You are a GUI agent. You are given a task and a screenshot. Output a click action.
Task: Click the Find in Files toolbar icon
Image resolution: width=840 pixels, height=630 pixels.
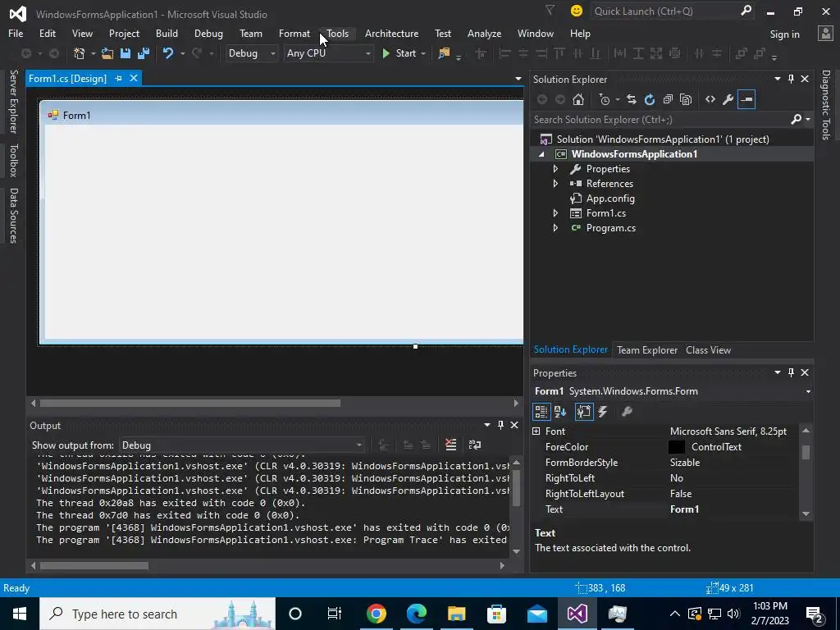[x=444, y=53]
